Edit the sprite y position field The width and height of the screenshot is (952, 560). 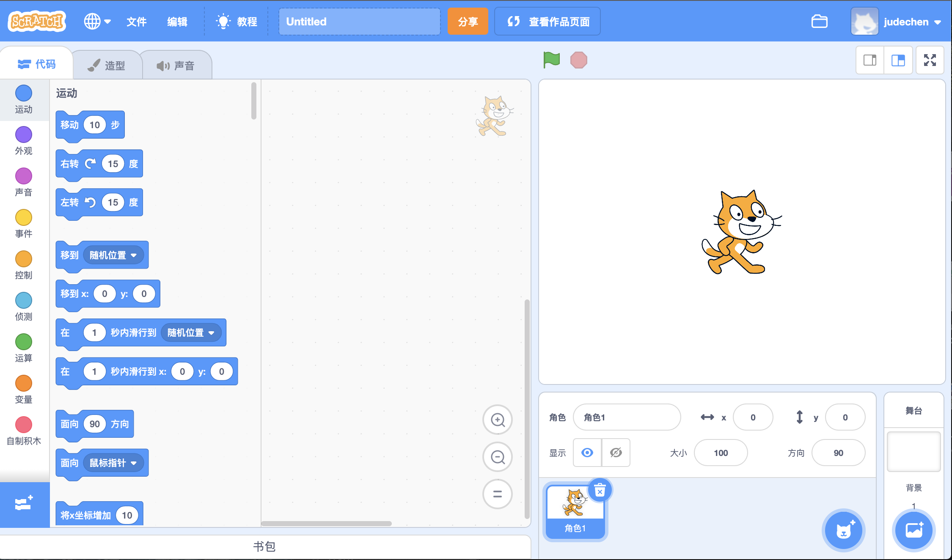pos(845,417)
